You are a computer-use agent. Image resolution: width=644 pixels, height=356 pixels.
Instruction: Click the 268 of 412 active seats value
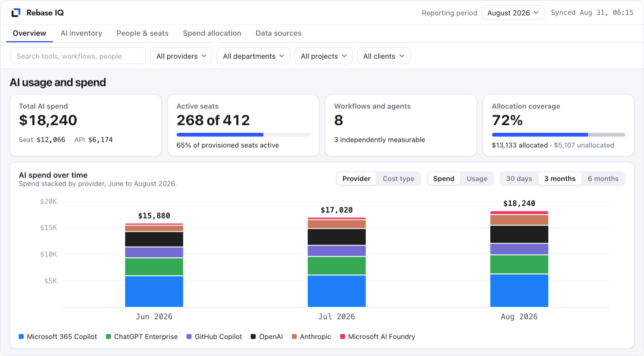213,120
